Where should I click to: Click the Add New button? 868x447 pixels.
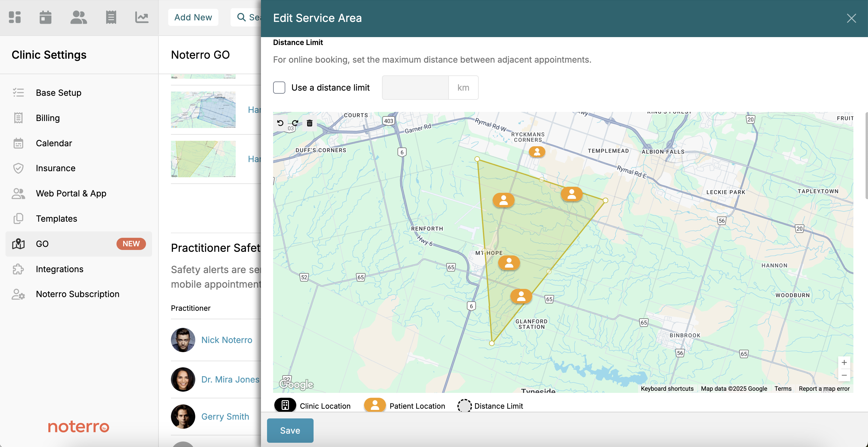point(193,17)
